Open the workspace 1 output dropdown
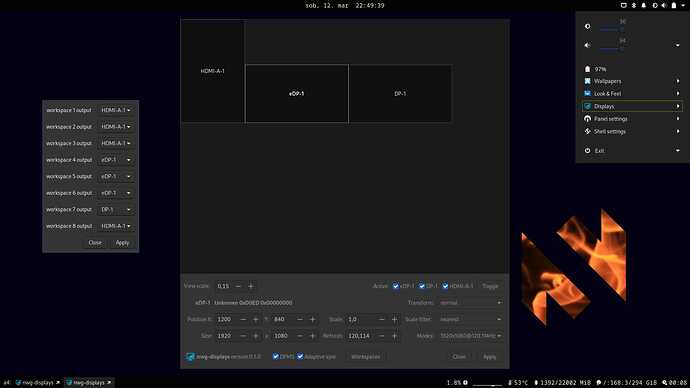Image resolution: width=690 pixels, height=388 pixels. pos(116,110)
